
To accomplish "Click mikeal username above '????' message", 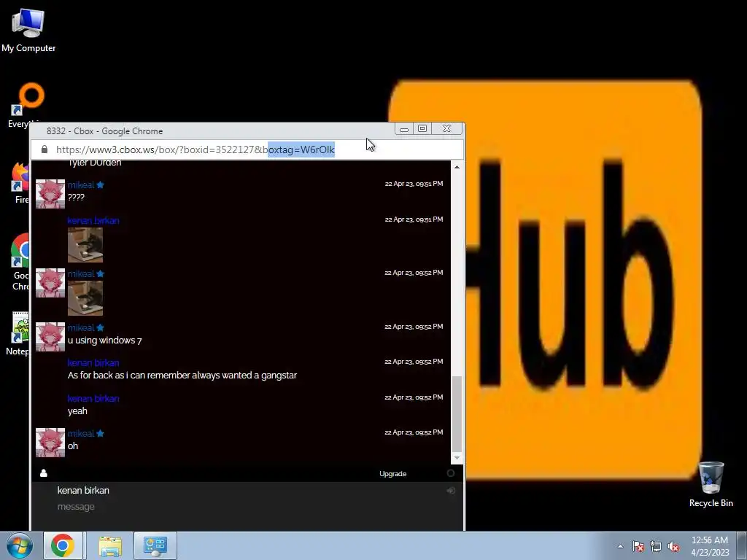I will click(x=80, y=184).
